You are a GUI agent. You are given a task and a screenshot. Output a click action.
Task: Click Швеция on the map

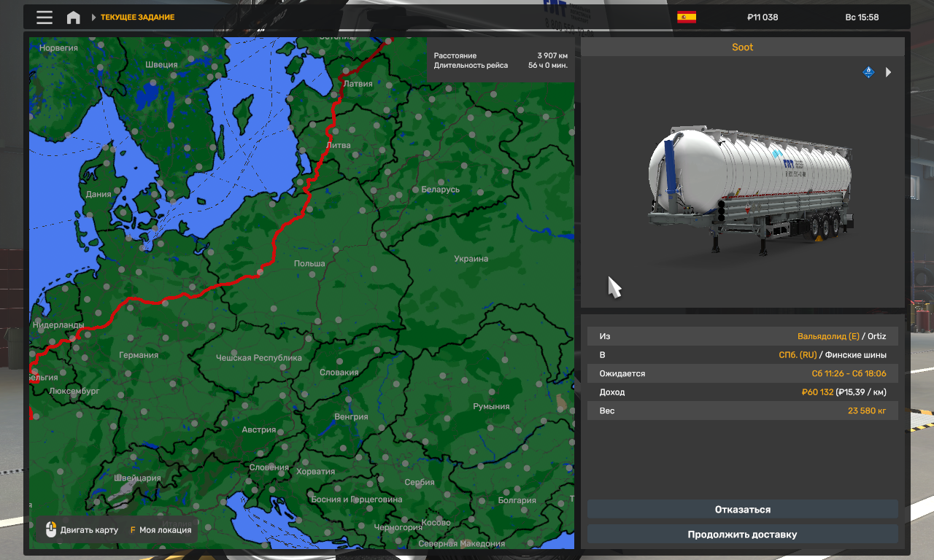[x=161, y=64]
